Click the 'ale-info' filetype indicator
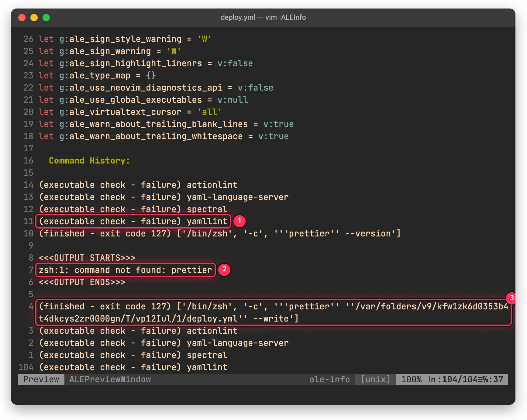The width and height of the screenshot is (527, 420). (x=329, y=379)
